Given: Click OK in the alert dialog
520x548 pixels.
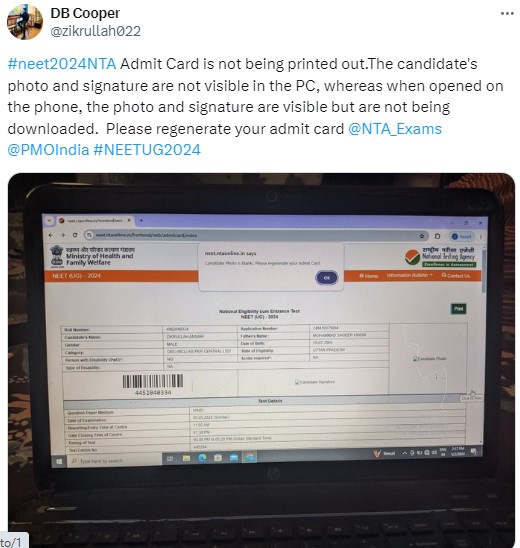Looking at the screenshot, I should tap(327, 278).
